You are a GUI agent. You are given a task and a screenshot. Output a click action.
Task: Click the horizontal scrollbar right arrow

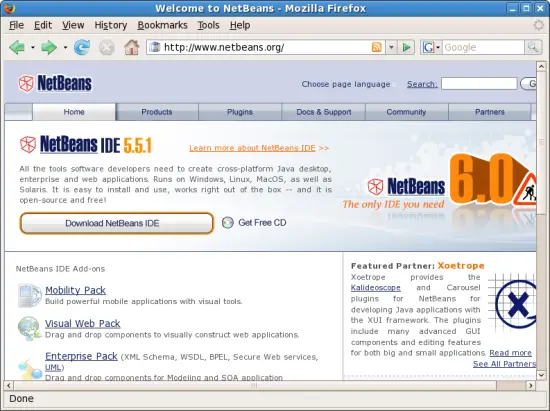[531, 385]
